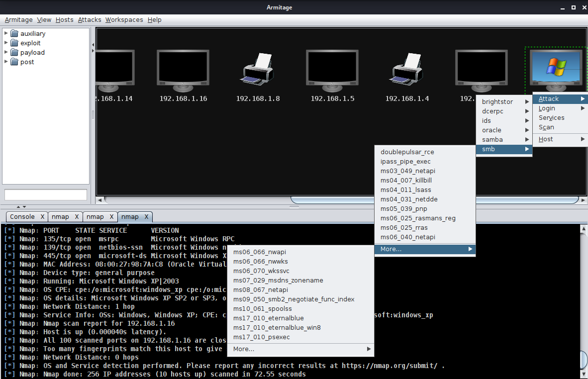The height and width of the screenshot is (379, 588).
Task: Choose the ms17_010_psexec exploit
Action: coord(301,337)
